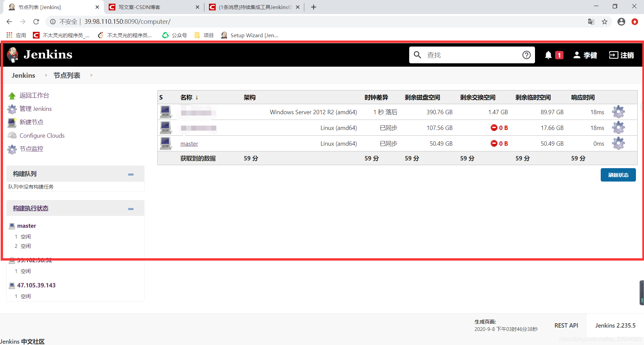Click the gear icon for 管理 Jenkins

pyautogui.click(x=12, y=109)
